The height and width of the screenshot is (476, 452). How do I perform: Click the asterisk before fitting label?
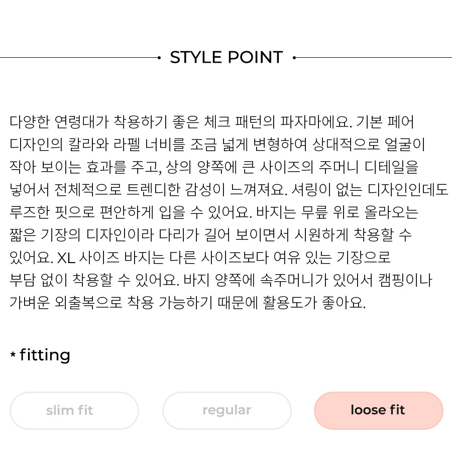tap(13, 354)
